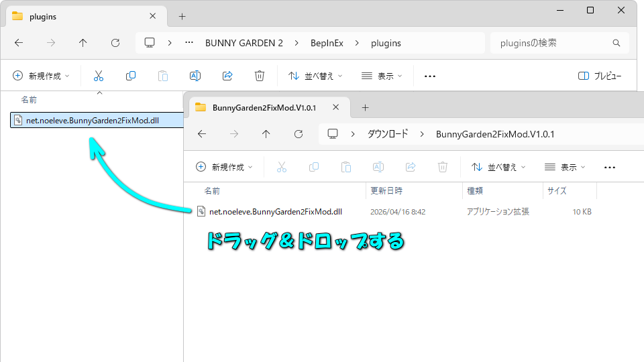Open 新規作成 dropdown in plugins window

pos(41,76)
